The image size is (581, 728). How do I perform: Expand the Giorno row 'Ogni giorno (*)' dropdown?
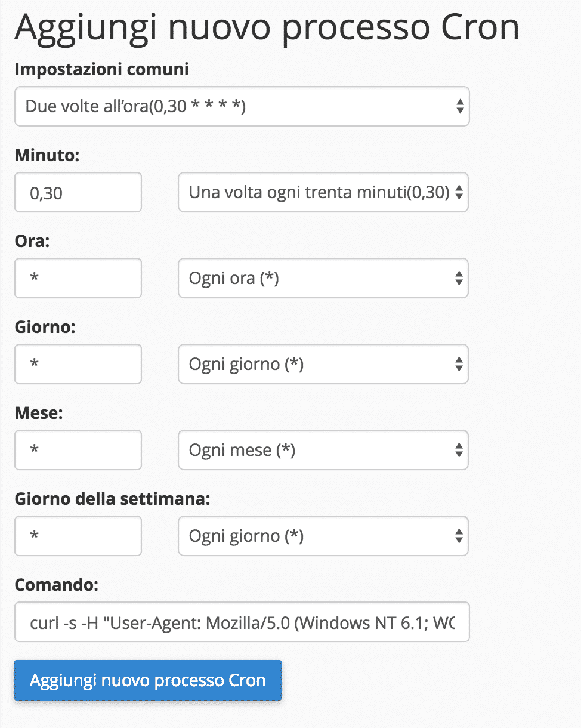(x=323, y=364)
